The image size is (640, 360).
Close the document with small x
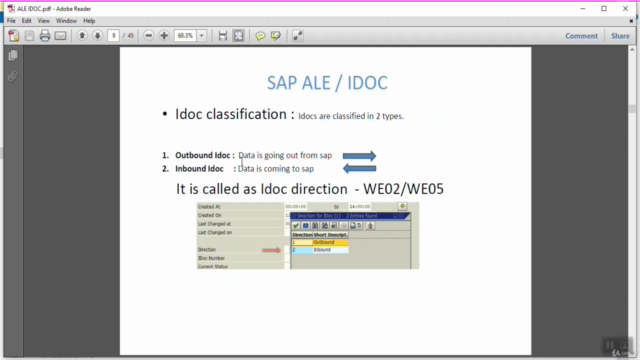[x=631, y=21]
